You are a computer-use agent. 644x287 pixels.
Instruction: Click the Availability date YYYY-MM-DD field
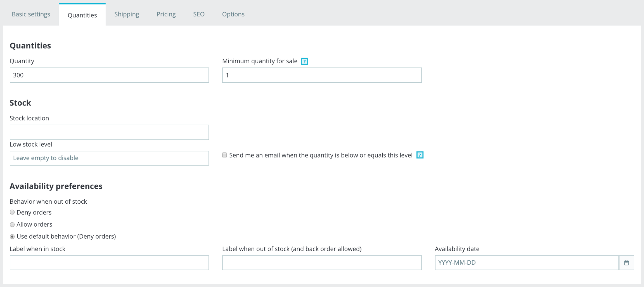(x=527, y=263)
